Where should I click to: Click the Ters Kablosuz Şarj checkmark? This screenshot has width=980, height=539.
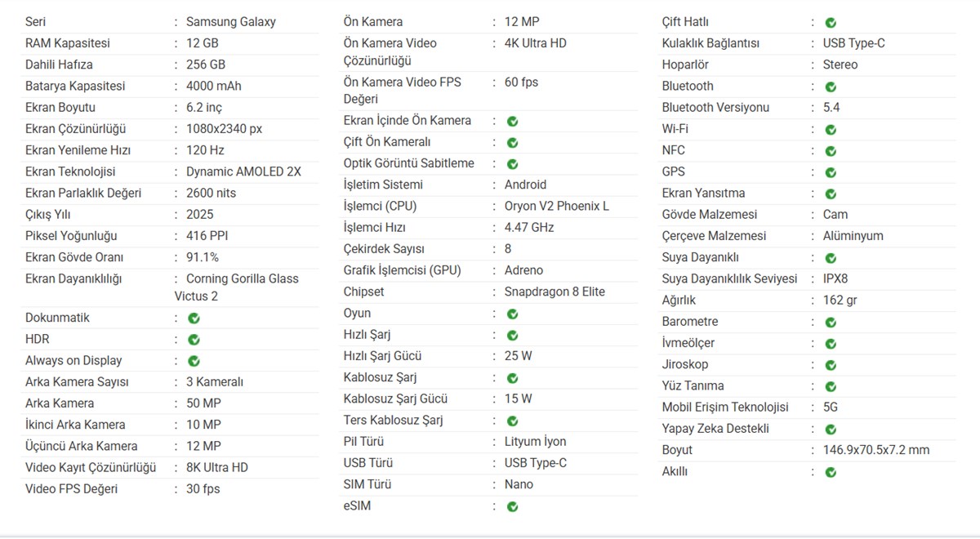[513, 421]
